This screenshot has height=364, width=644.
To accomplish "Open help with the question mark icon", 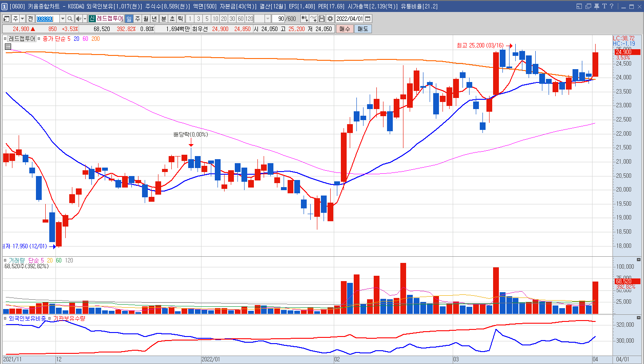I will [x=612, y=6].
